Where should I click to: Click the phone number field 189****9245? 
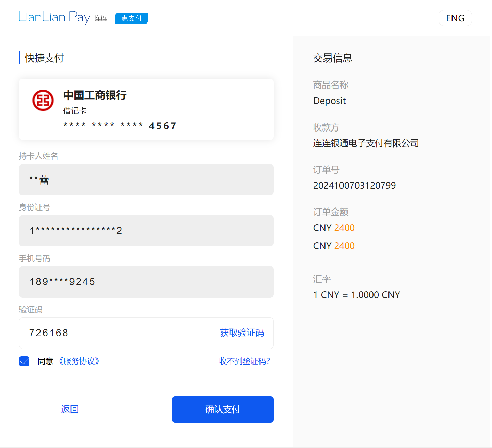coord(146,282)
